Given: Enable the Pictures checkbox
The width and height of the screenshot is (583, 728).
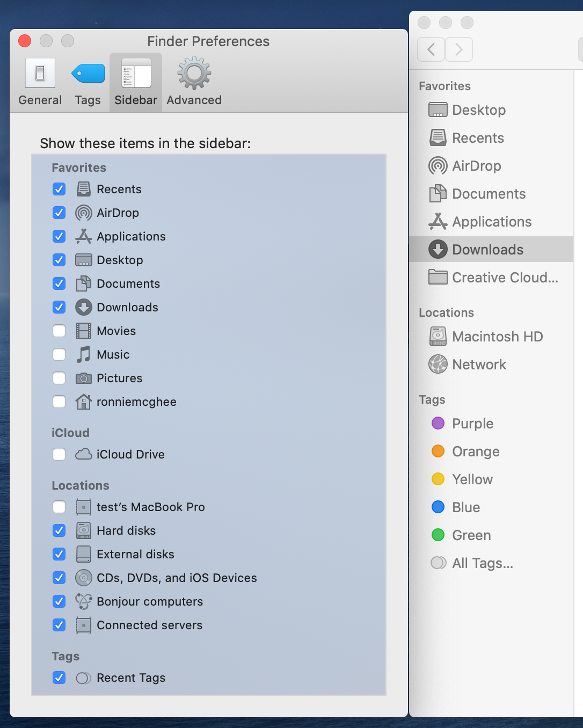Looking at the screenshot, I should [x=59, y=378].
